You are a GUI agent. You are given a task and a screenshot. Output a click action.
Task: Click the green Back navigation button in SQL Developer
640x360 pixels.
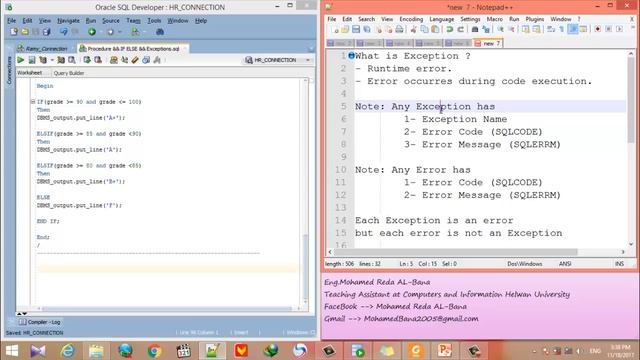pyautogui.click(x=92, y=31)
